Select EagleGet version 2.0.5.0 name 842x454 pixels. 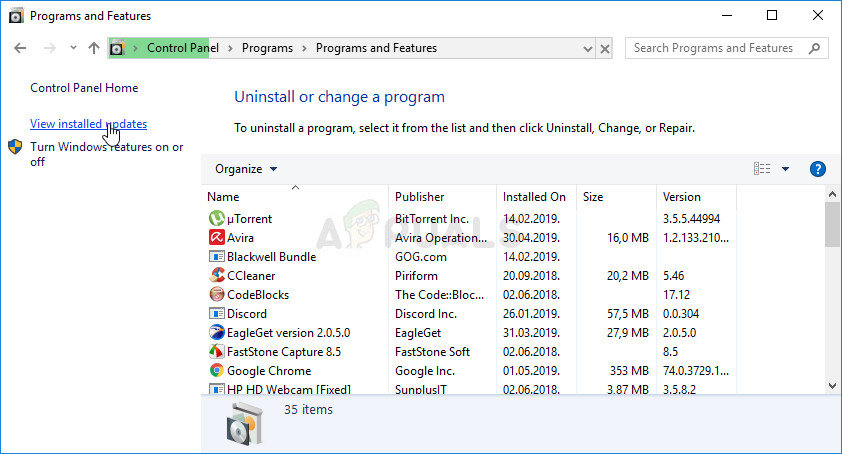click(x=288, y=333)
